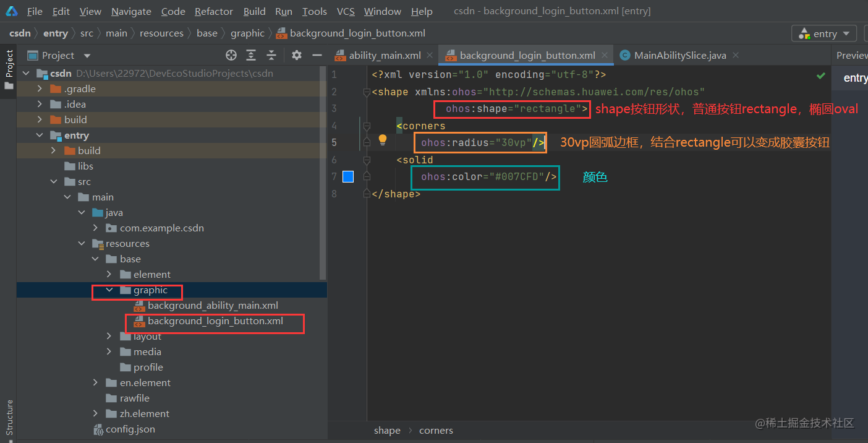Click the green checkmark inspection indicator
This screenshot has width=868, height=443.
coord(821,75)
